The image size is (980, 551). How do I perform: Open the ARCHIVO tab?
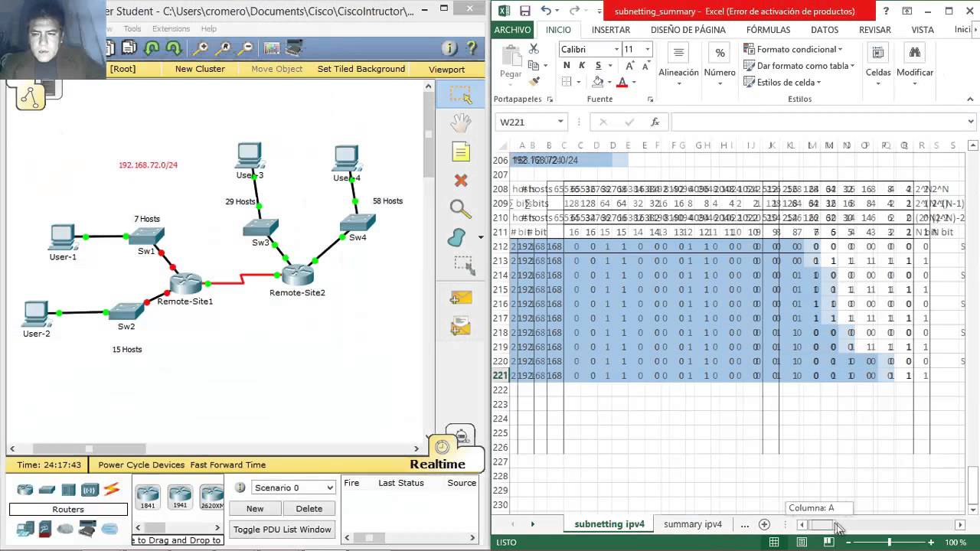(x=512, y=30)
